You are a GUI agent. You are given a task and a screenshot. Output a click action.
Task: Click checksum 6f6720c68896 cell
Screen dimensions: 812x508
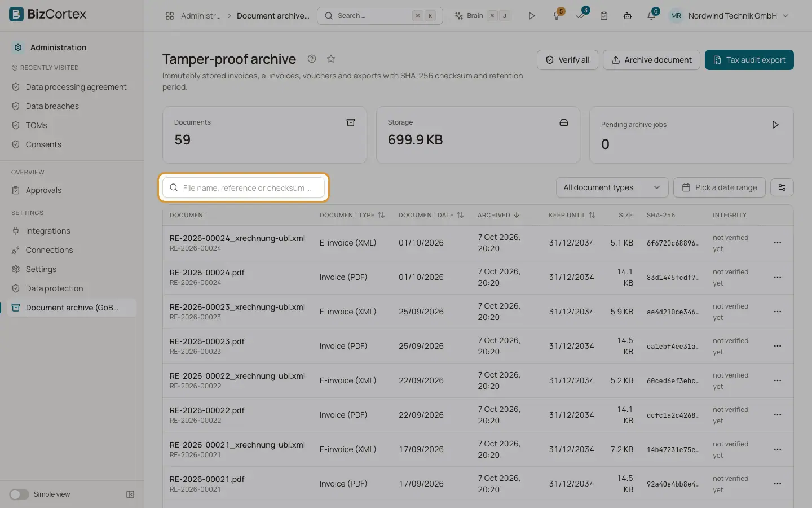tap(673, 243)
